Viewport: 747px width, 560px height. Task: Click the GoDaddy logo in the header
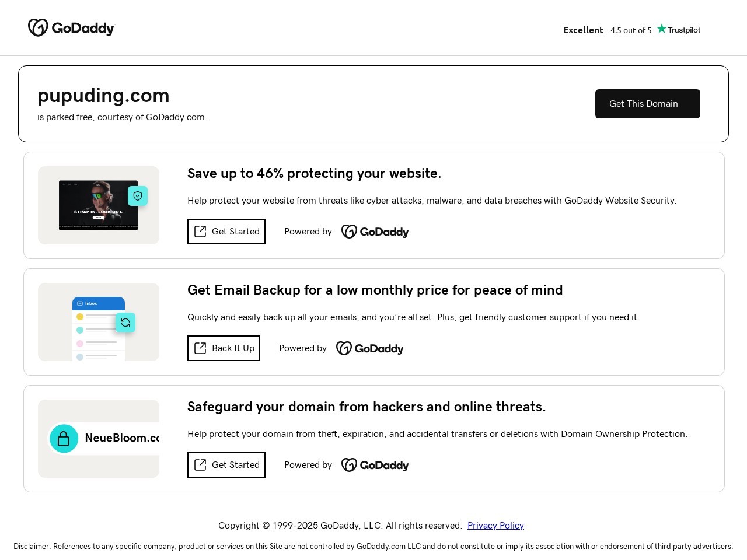(x=72, y=28)
